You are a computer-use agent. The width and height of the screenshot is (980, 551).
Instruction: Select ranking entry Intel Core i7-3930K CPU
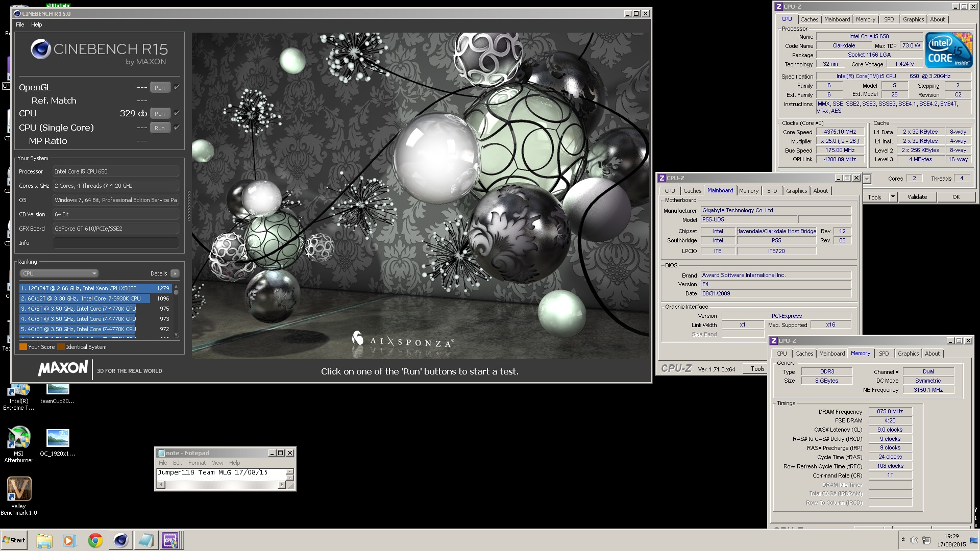click(95, 298)
